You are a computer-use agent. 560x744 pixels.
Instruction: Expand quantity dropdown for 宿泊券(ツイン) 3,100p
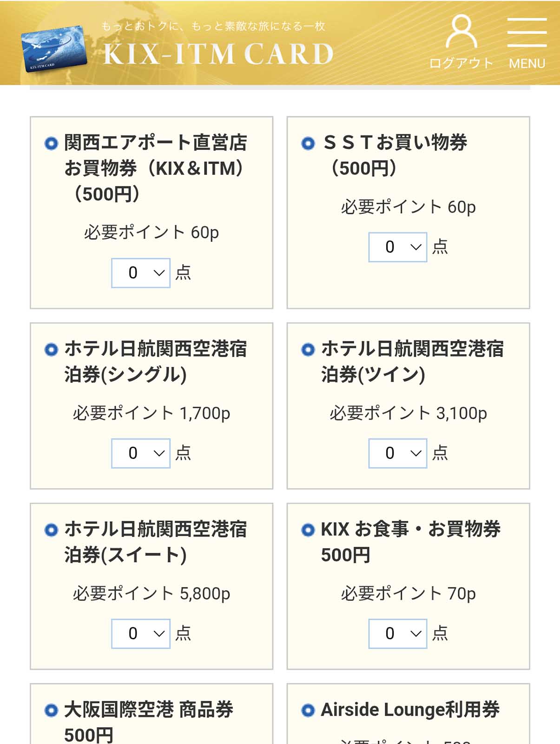pyautogui.click(x=397, y=453)
